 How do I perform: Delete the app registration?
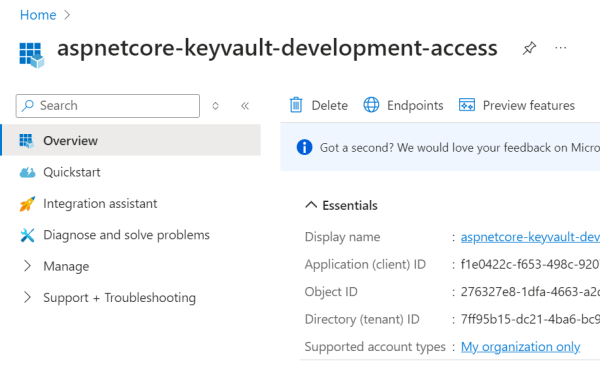click(x=318, y=105)
